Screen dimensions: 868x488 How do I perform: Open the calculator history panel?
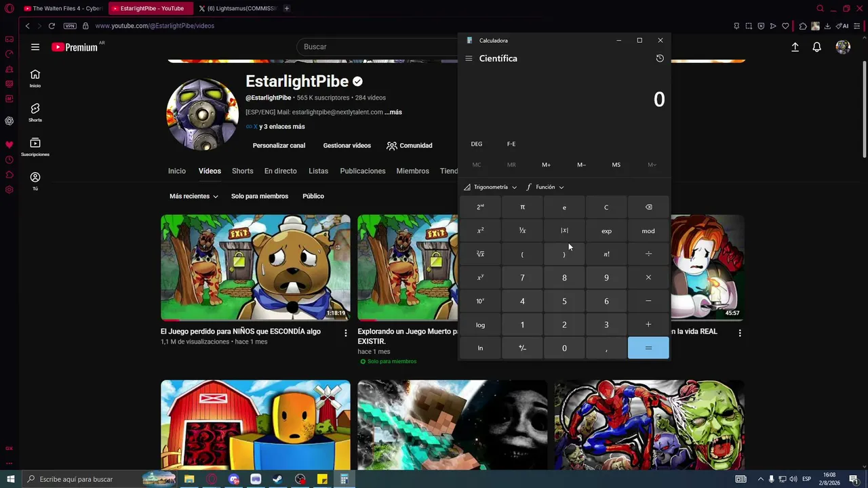click(660, 58)
